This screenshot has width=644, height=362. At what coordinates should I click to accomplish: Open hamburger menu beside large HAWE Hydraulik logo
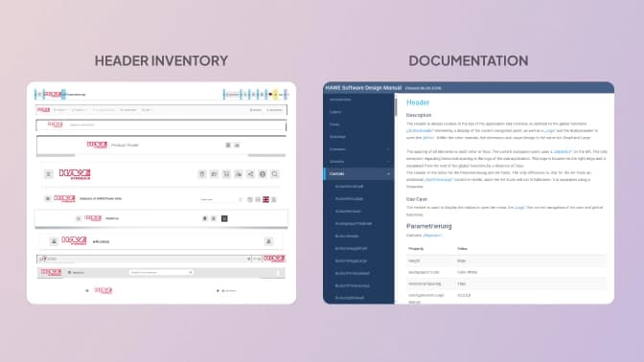(48, 174)
